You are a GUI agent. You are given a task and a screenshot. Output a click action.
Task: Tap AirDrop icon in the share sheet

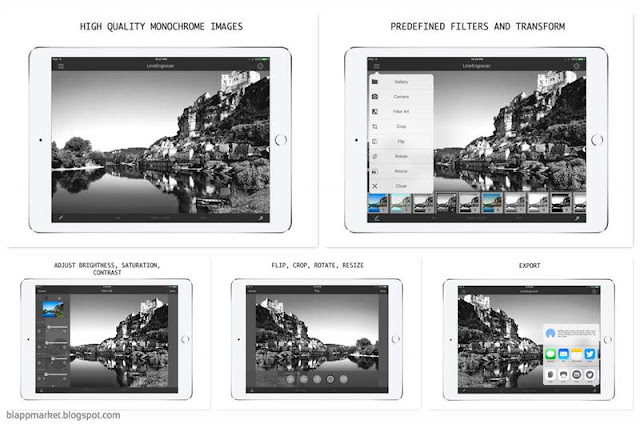coord(550,333)
